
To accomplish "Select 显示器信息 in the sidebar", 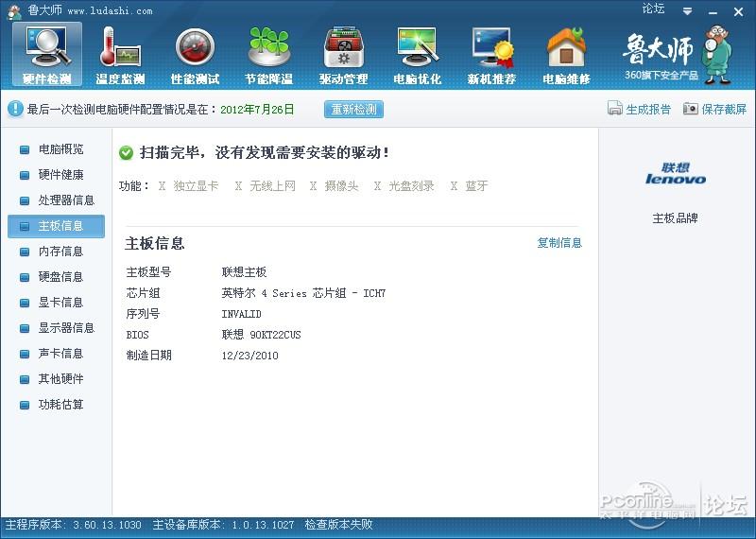I will [x=56, y=328].
